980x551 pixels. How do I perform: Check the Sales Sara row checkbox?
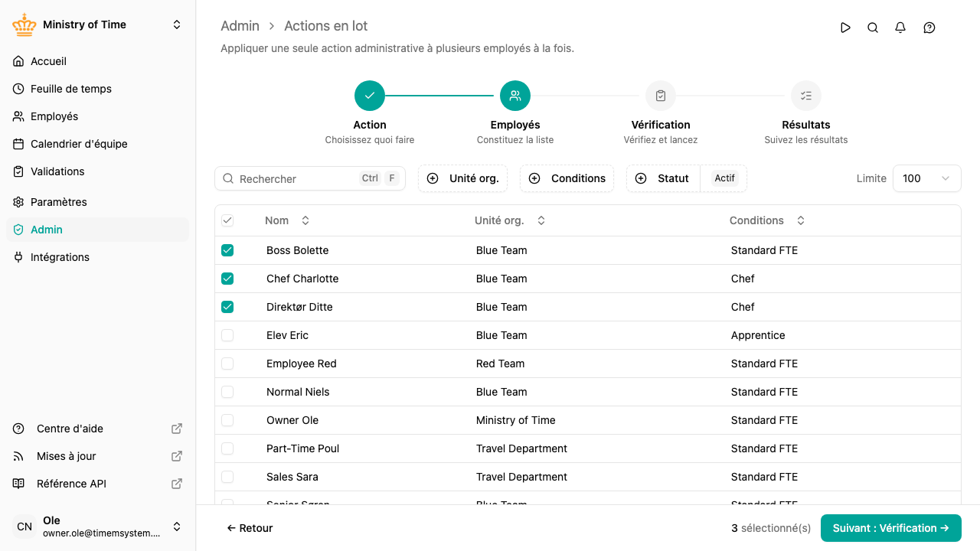pyautogui.click(x=227, y=477)
